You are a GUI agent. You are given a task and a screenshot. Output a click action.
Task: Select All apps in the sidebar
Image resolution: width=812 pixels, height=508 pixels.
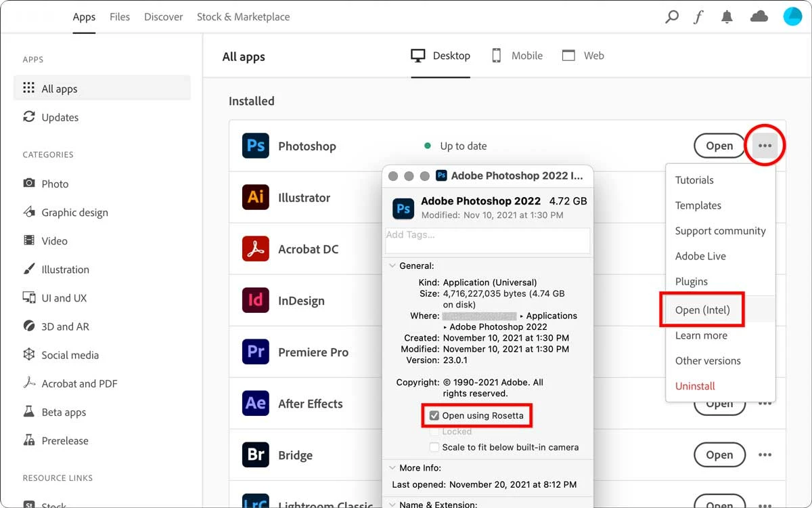click(102, 88)
